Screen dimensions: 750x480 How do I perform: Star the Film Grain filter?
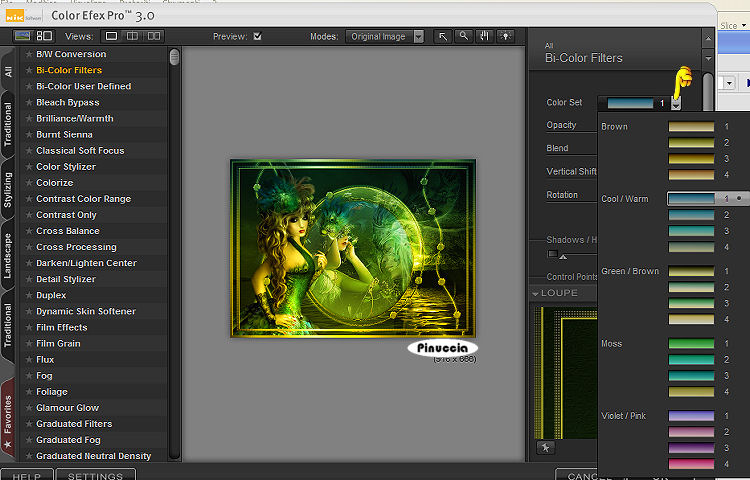coord(29,343)
